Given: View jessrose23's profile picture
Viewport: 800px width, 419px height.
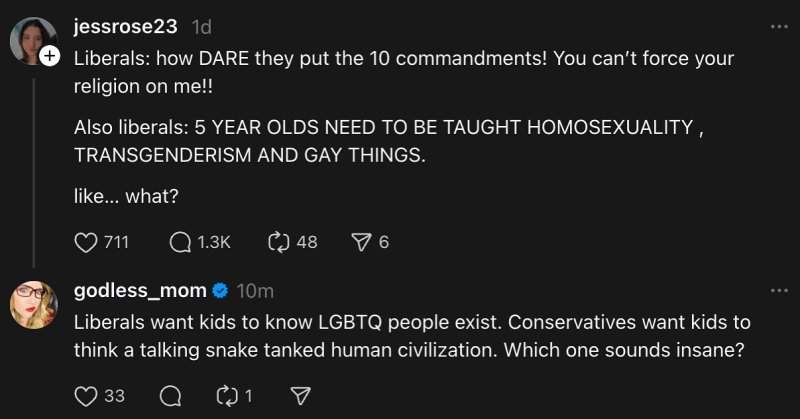Looking at the screenshot, I should tap(30, 40).
